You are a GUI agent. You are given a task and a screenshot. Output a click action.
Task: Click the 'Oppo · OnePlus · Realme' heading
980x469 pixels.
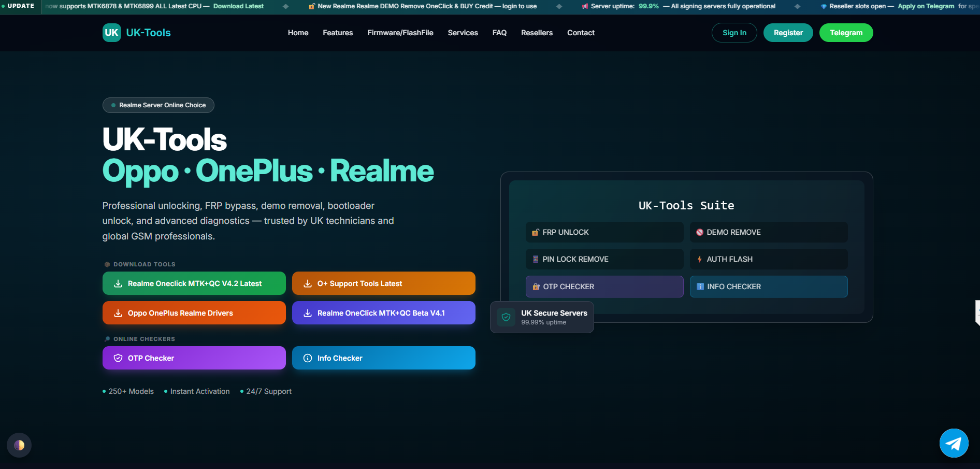click(x=268, y=171)
